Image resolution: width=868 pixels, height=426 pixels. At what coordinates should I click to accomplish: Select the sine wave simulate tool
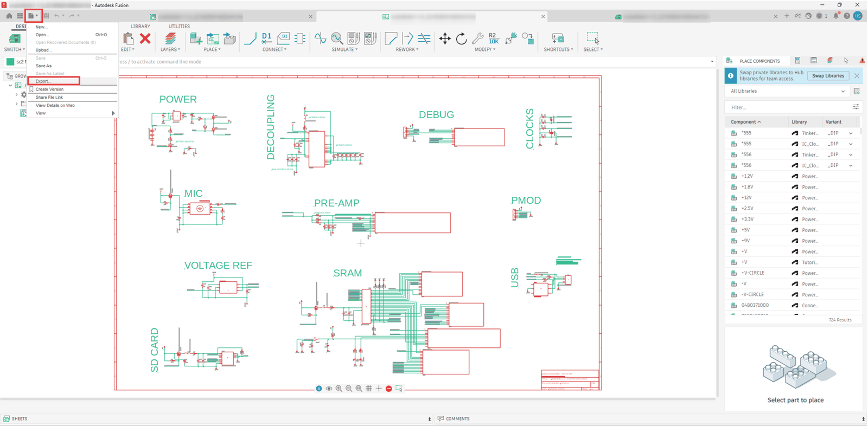[x=320, y=38]
